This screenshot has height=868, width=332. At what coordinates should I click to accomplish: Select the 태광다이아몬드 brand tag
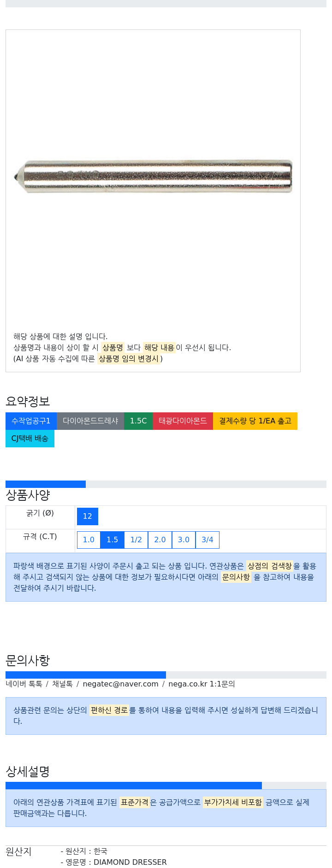tap(183, 421)
